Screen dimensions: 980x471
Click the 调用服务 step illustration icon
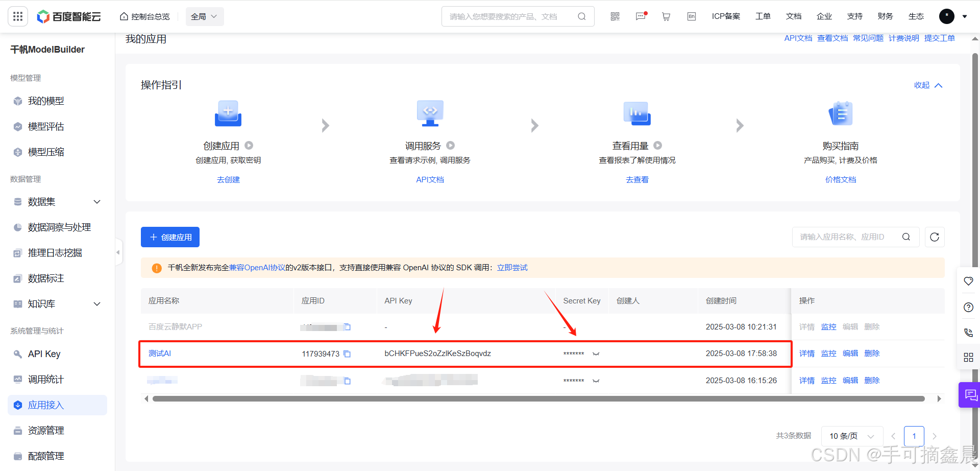[x=430, y=113]
